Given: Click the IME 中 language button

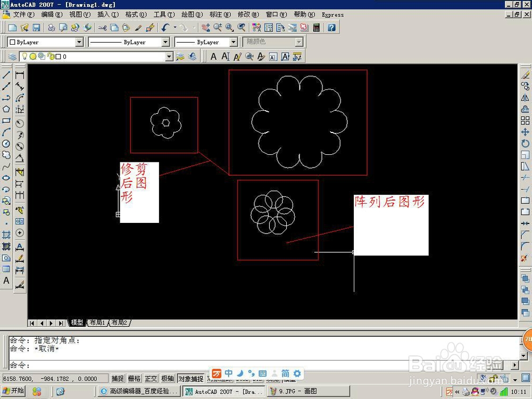Looking at the screenshot, I should [228, 373].
